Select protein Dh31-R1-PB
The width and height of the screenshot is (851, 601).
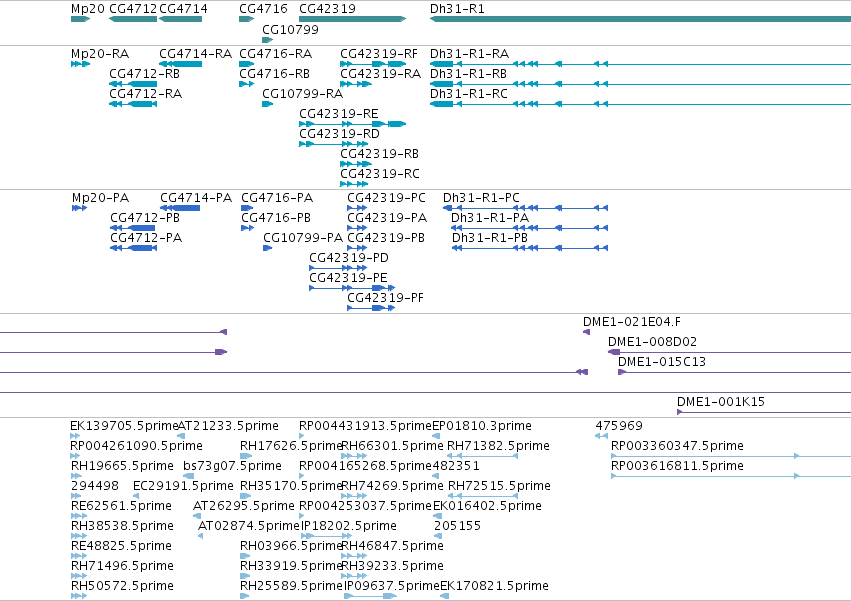pyautogui.click(x=490, y=238)
